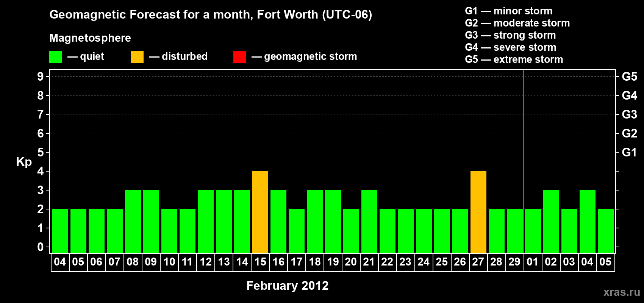
Task: Click the date label 01
Action: tap(533, 262)
